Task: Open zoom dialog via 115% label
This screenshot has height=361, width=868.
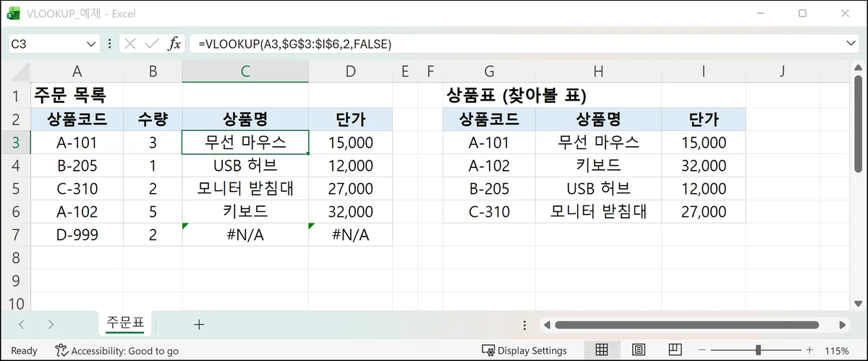Action: tap(837, 351)
